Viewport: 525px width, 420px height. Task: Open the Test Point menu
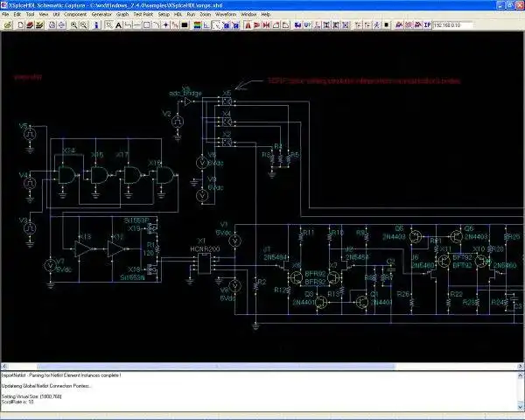(x=143, y=14)
